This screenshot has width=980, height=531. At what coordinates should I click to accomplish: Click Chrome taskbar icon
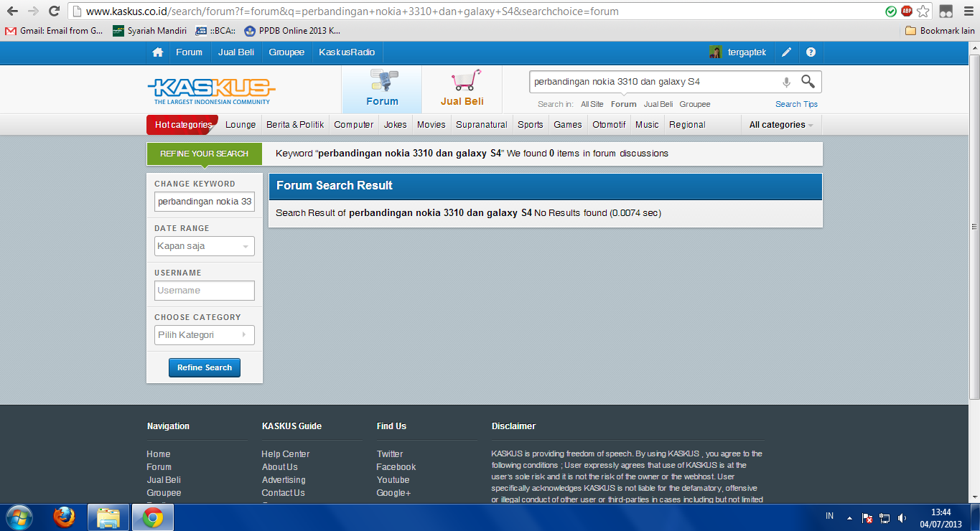(x=152, y=517)
